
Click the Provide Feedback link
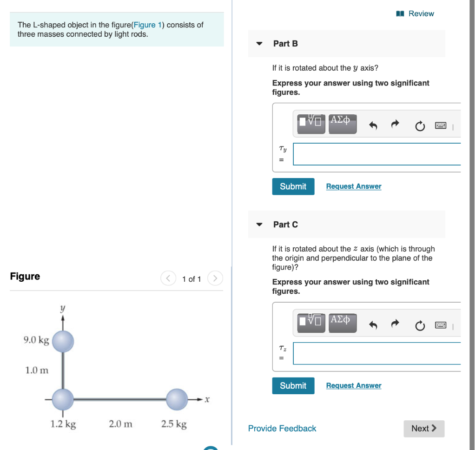[282, 428]
